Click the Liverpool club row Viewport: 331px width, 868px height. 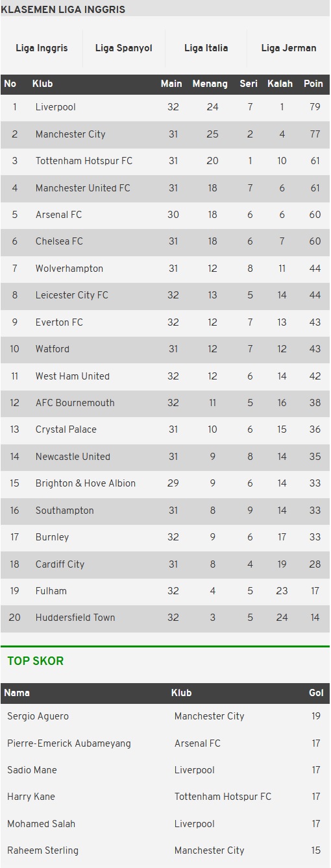point(165,107)
